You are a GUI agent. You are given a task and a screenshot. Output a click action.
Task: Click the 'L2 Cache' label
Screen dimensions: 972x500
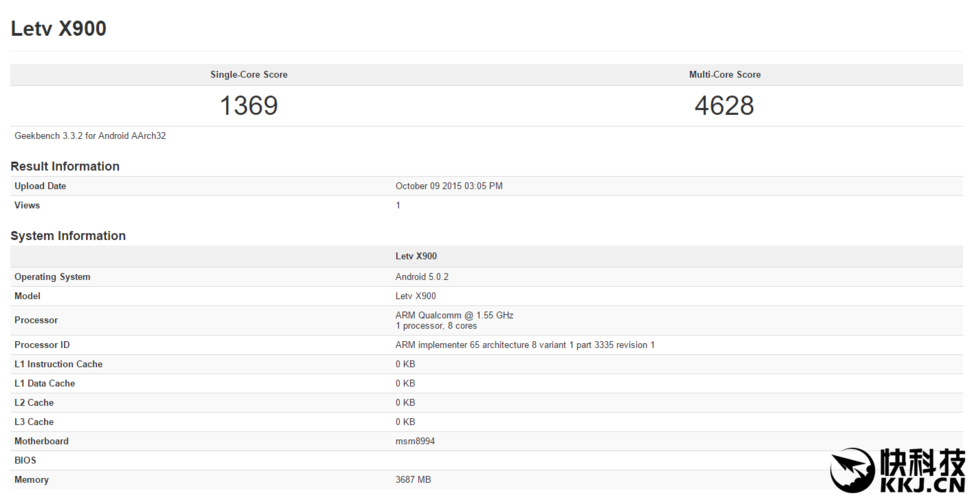(34, 402)
